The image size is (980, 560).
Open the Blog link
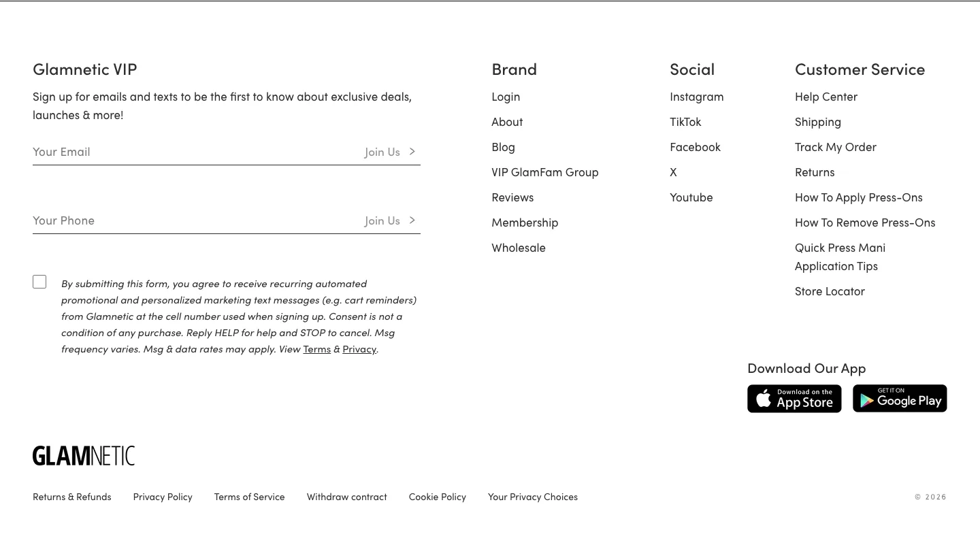coord(503,147)
